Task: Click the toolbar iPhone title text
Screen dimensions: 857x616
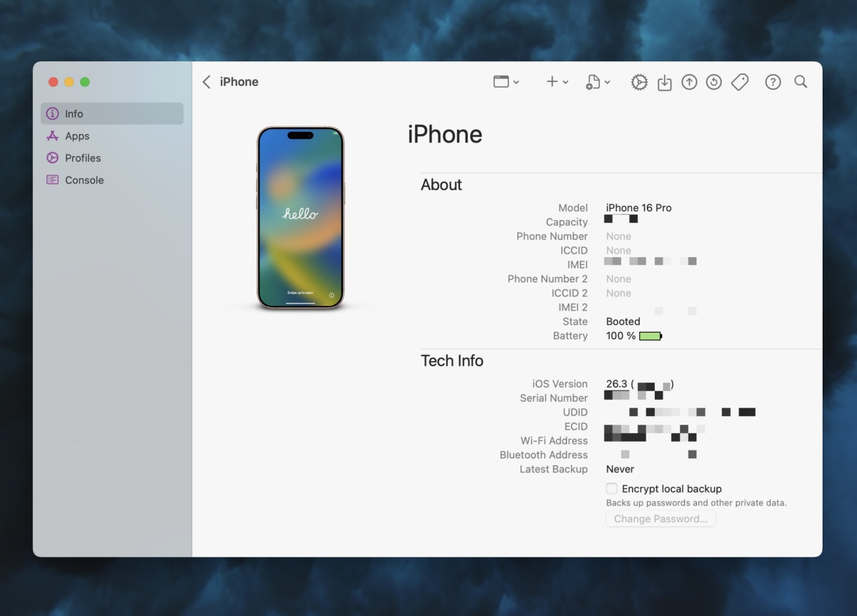Action: (x=239, y=82)
